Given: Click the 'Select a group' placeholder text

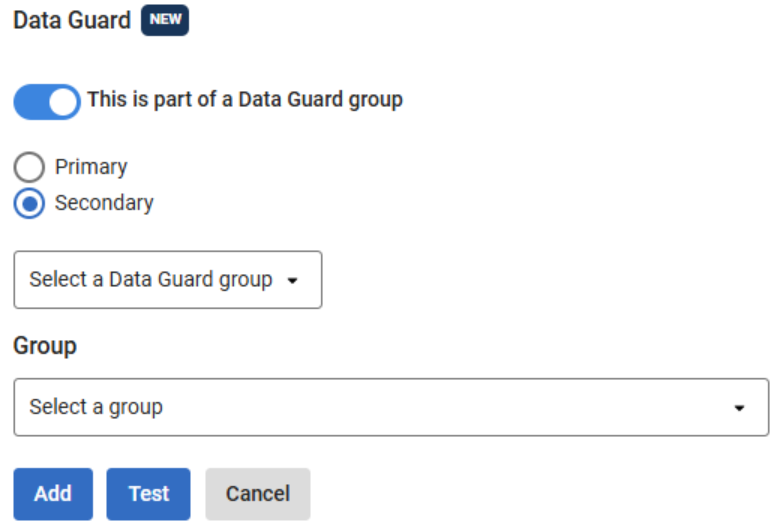Looking at the screenshot, I should pyautogui.click(x=96, y=407).
